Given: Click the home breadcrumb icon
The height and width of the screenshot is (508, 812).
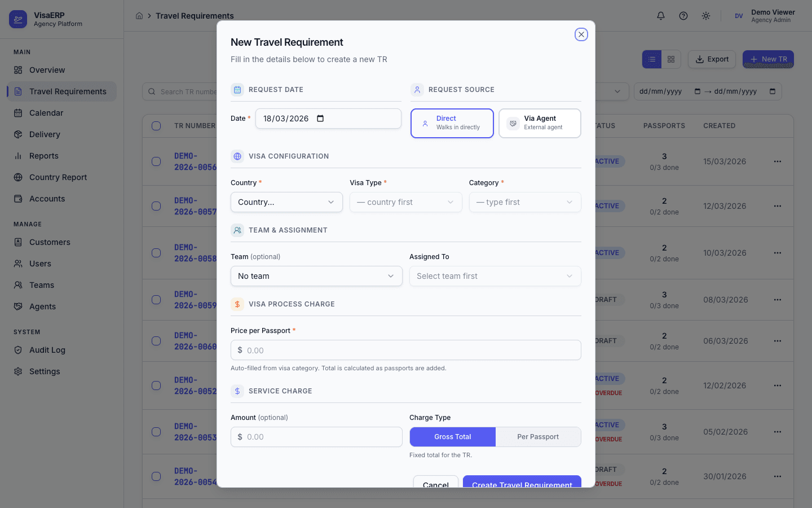Looking at the screenshot, I should [139, 16].
